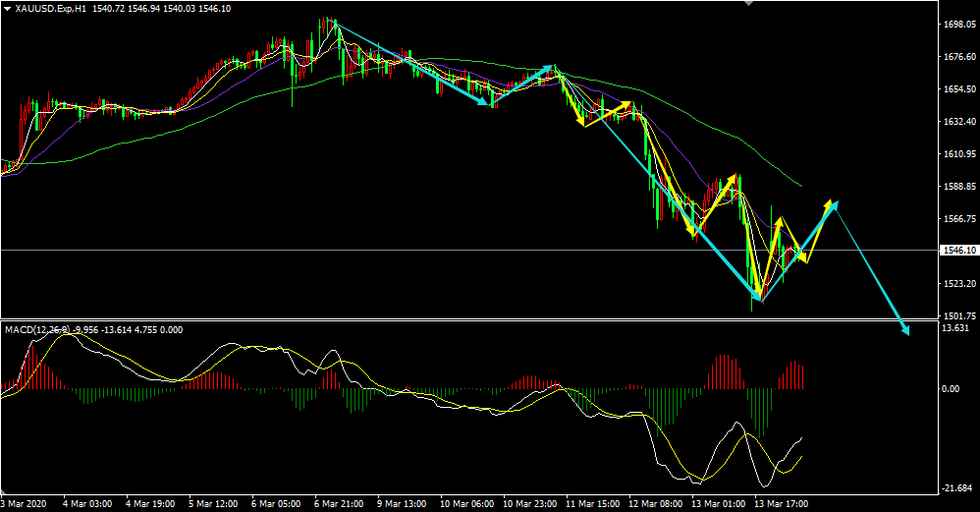Click the MACD(12,26,9) indicator label
The image size is (980, 512).
tap(37, 329)
